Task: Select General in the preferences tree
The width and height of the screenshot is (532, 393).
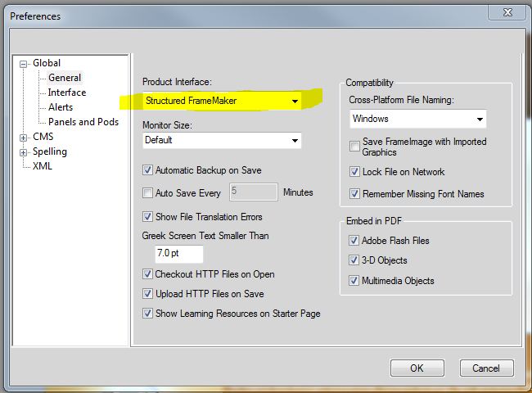Action: [65, 78]
